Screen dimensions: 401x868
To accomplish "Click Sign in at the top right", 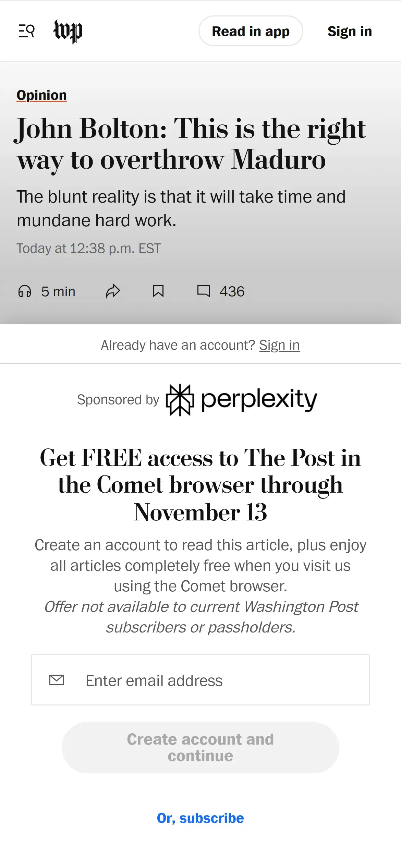I will click(x=350, y=31).
